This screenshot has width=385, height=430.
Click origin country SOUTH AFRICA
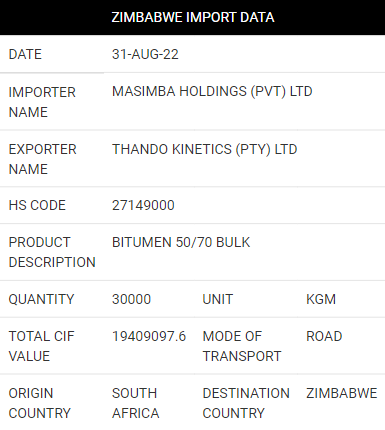[x=135, y=403]
